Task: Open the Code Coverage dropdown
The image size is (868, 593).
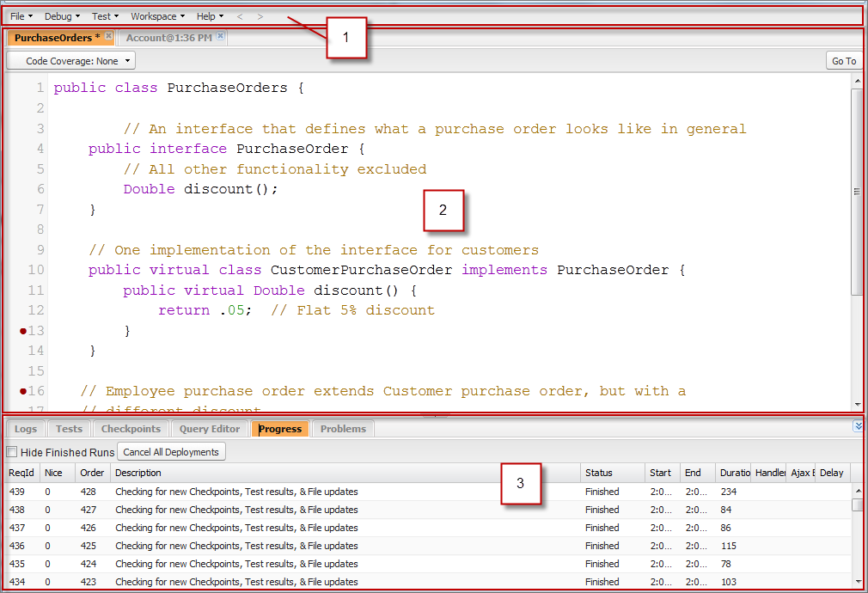Action: pyautogui.click(x=70, y=61)
